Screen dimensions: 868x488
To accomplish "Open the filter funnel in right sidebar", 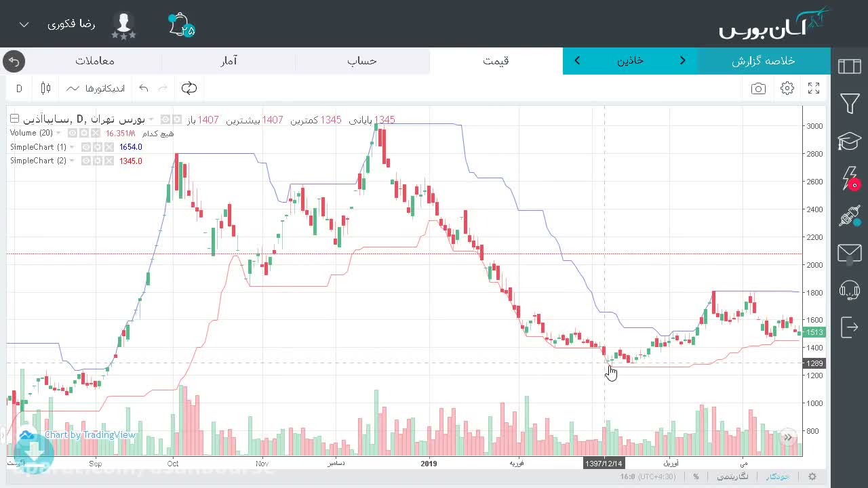I will pyautogui.click(x=850, y=104).
